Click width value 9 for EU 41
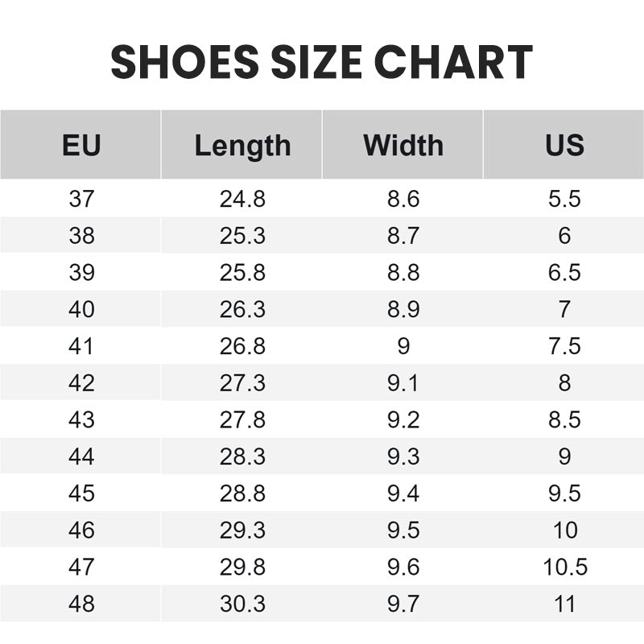The height and width of the screenshot is (644, 644). 403,346
